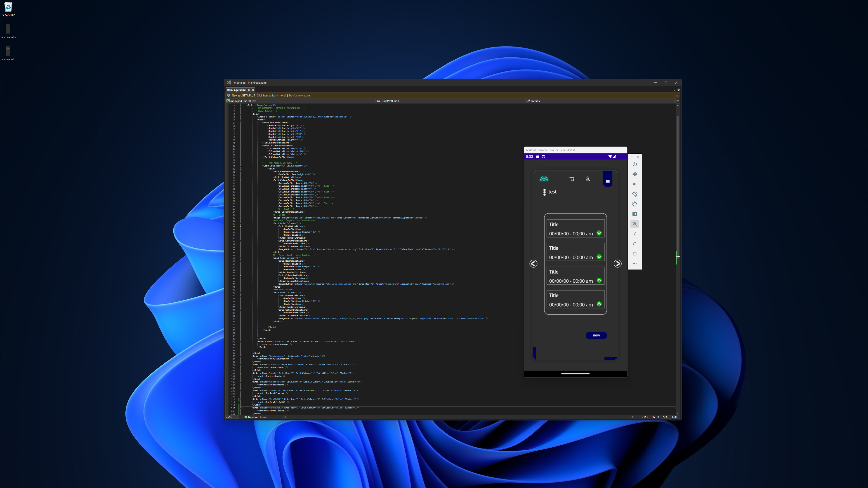Tap the blue 'new' button in the app
This screenshot has height=488, width=868.
pyautogui.click(x=597, y=335)
